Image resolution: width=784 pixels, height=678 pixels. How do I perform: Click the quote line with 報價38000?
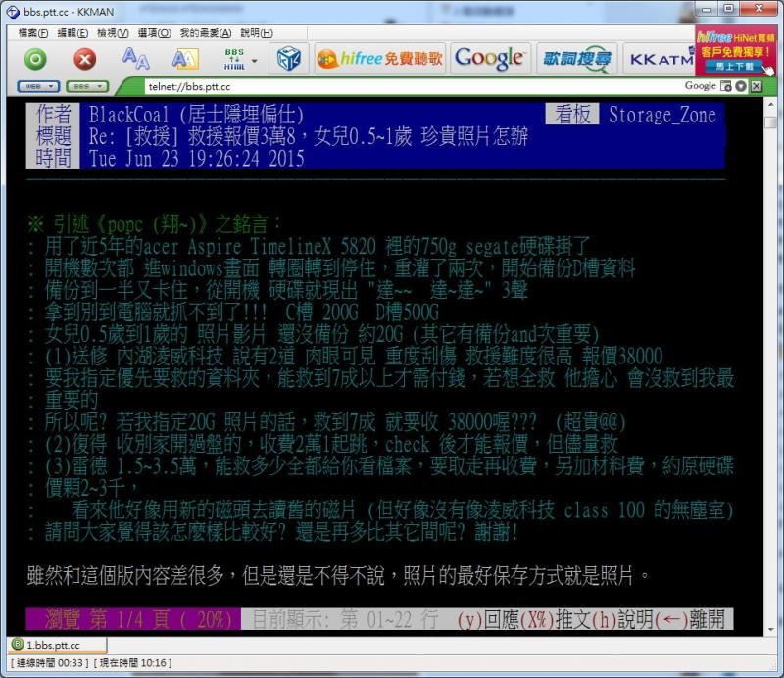[346, 357]
